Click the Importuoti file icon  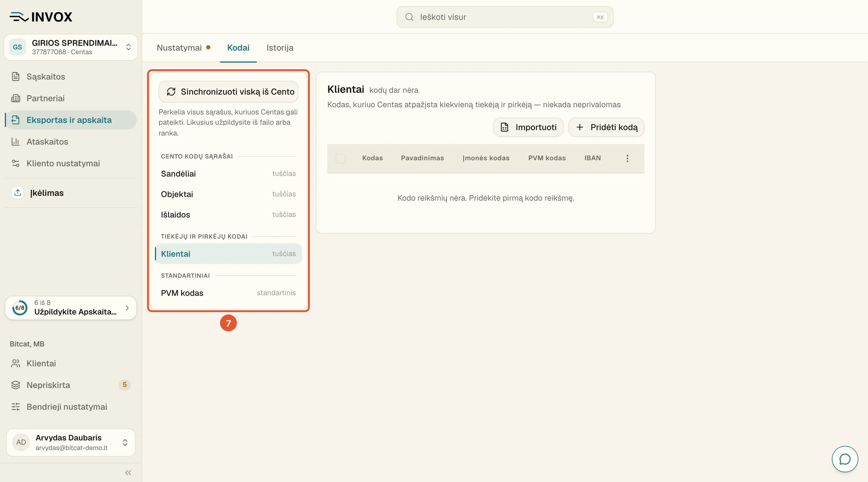coord(505,127)
